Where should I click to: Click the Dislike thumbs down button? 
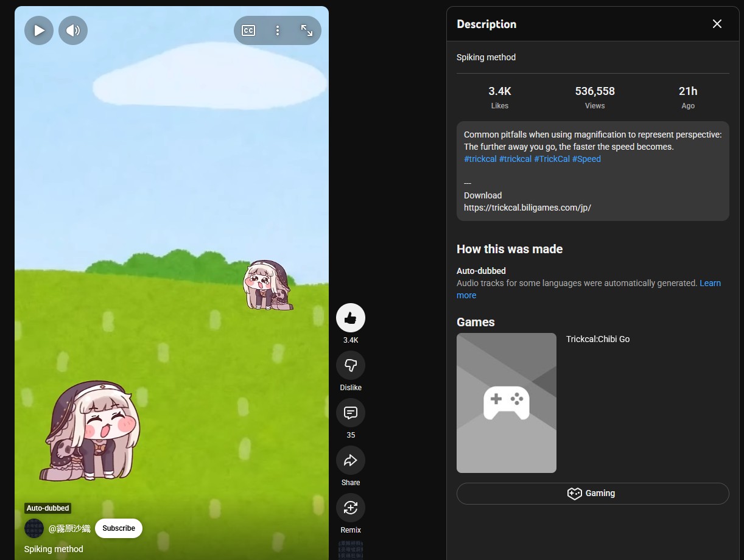[x=351, y=365]
